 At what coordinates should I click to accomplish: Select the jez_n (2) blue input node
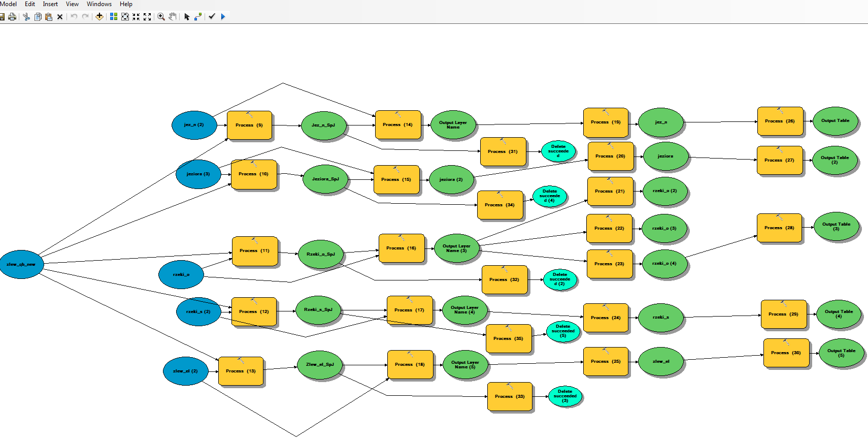tap(194, 125)
